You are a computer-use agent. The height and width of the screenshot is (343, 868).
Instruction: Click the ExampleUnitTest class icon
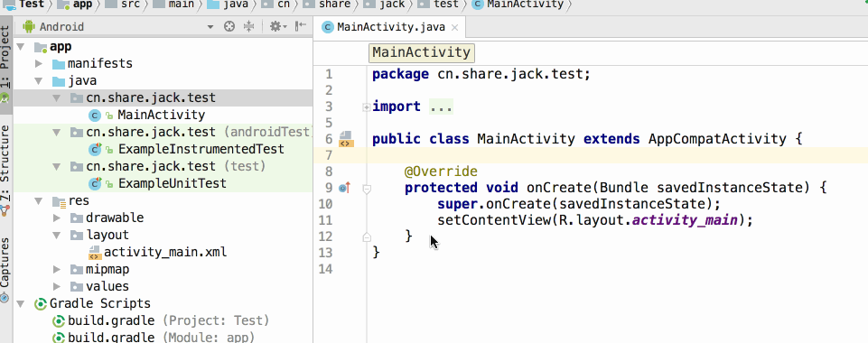(x=95, y=183)
